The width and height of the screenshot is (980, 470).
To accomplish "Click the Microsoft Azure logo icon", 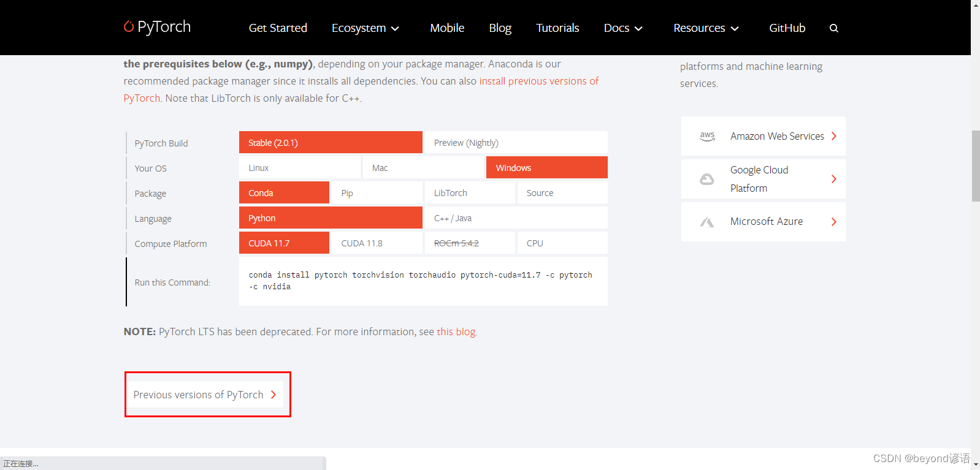I will 707,222.
